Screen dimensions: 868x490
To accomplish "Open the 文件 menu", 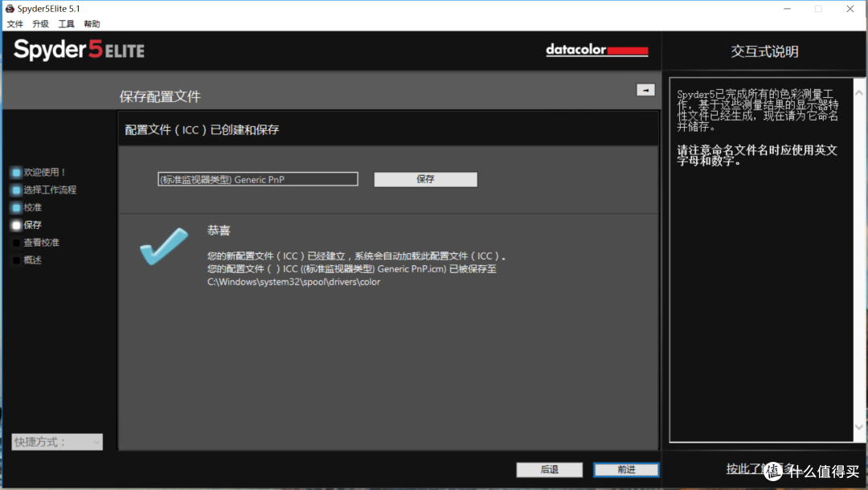I will tap(15, 24).
